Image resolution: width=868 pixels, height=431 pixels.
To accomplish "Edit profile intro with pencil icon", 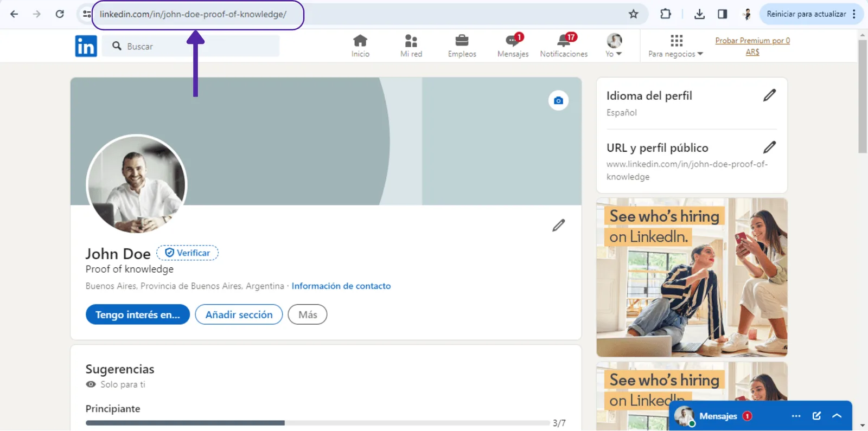I will [559, 225].
